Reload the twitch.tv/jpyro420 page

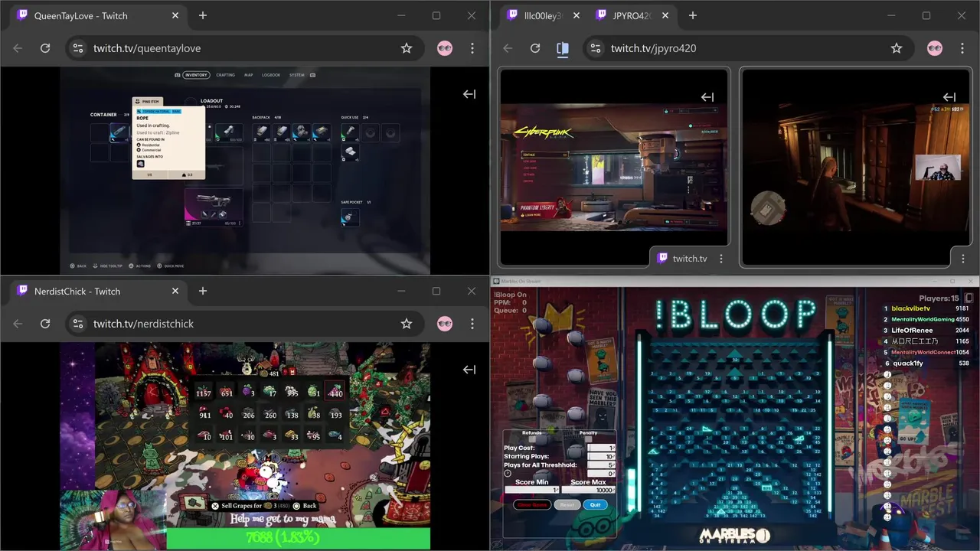point(535,48)
